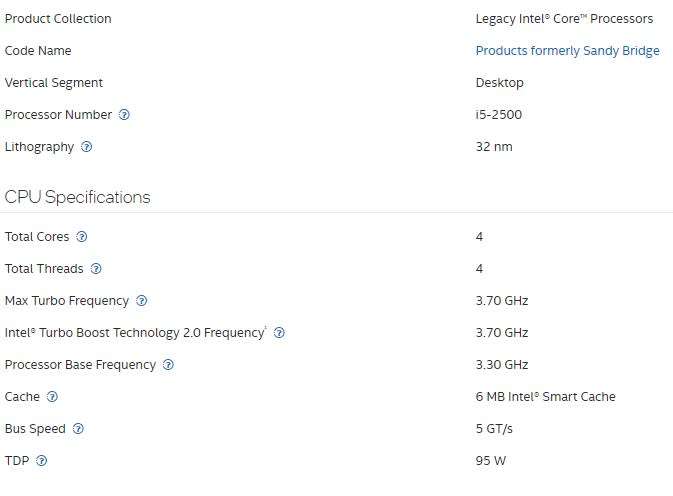Screen dimensions: 673x496
Task: Click the 3.30 GHz base frequency value
Action: [x=502, y=365]
